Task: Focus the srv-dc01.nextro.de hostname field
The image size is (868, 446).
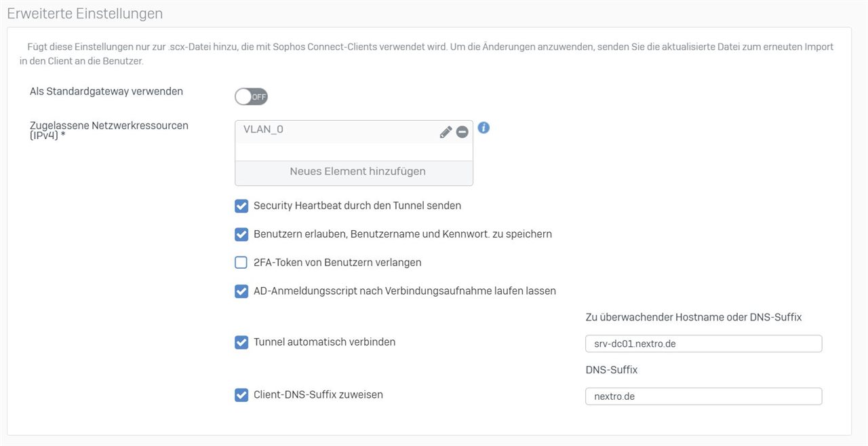Action: [703, 343]
